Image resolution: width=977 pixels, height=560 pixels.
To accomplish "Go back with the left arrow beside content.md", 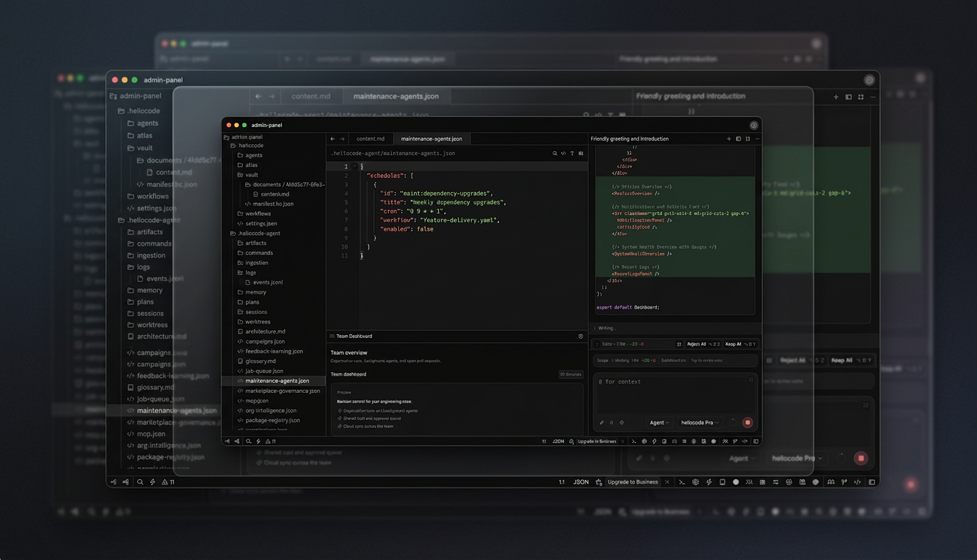I will pyautogui.click(x=332, y=139).
